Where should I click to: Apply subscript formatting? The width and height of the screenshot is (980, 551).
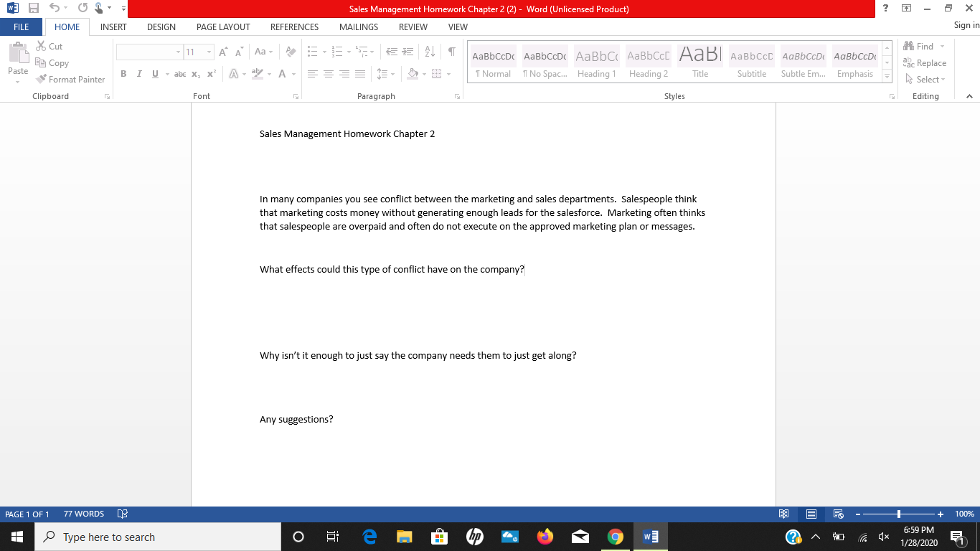point(194,74)
